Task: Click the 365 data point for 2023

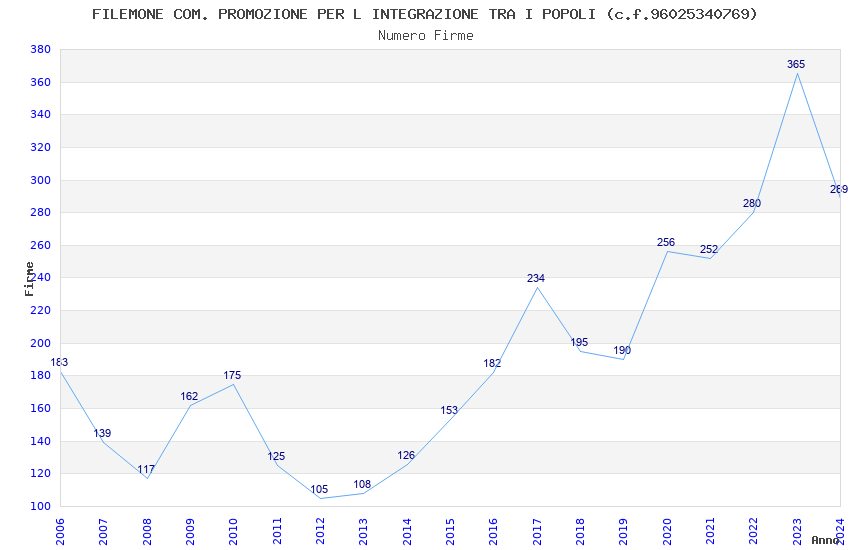Action: tap(796, 64)
